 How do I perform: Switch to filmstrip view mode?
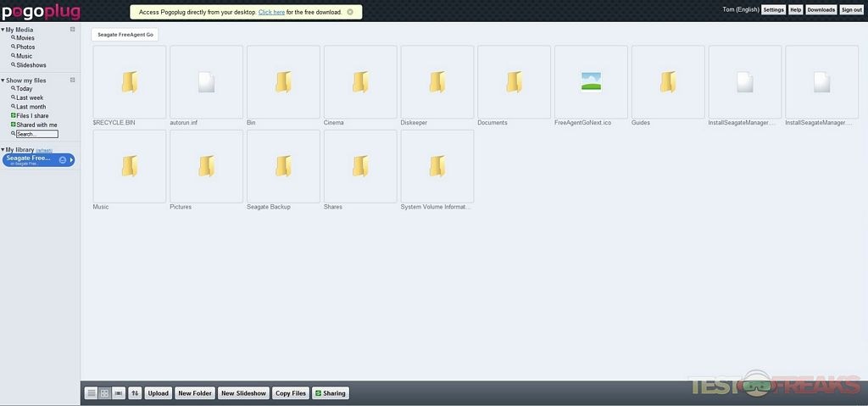pyautogui.click(x=119, y=393)
